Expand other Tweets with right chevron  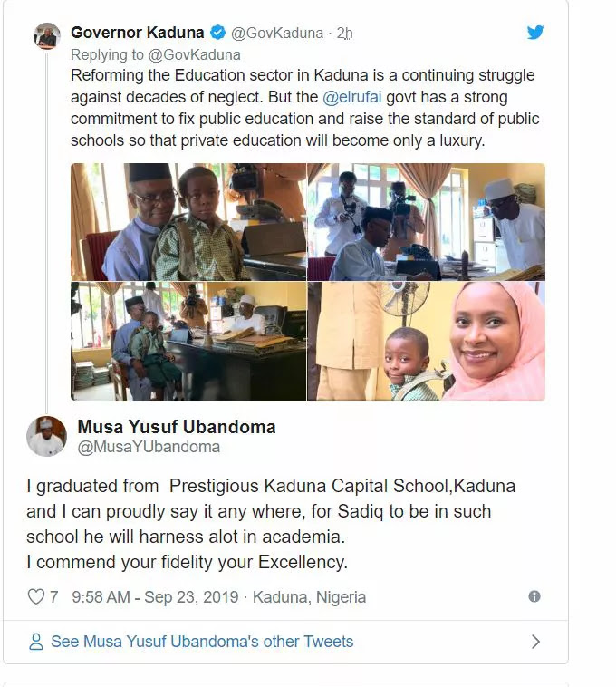(x=535, y=642)
